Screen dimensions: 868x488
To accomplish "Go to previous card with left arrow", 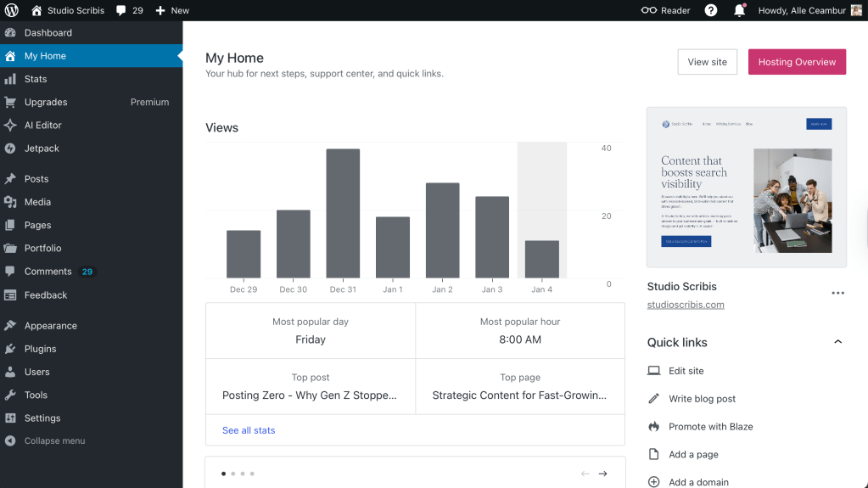I will 585,474.
